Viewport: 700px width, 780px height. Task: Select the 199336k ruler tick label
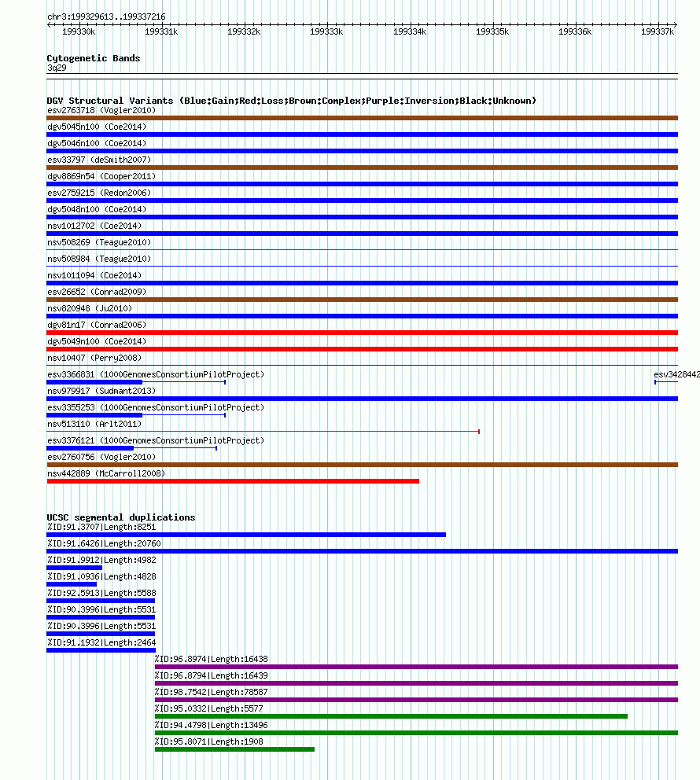pyautogui.click(x=575, y=31)
